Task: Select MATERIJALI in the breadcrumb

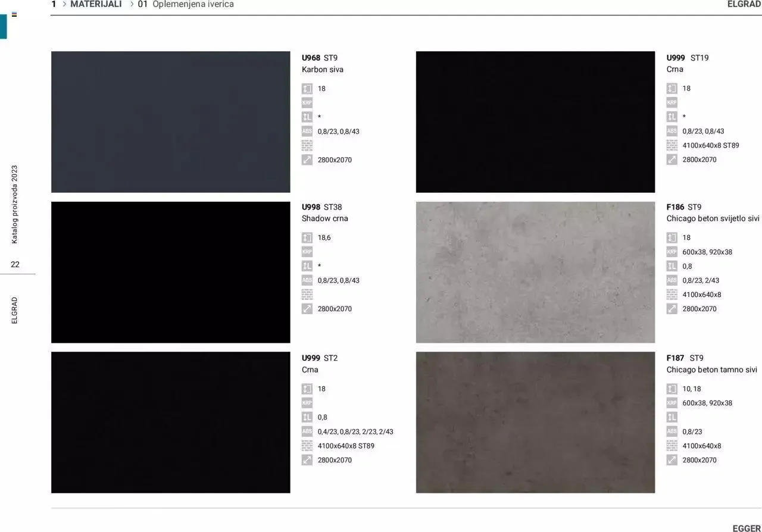Action: (96, 4)
